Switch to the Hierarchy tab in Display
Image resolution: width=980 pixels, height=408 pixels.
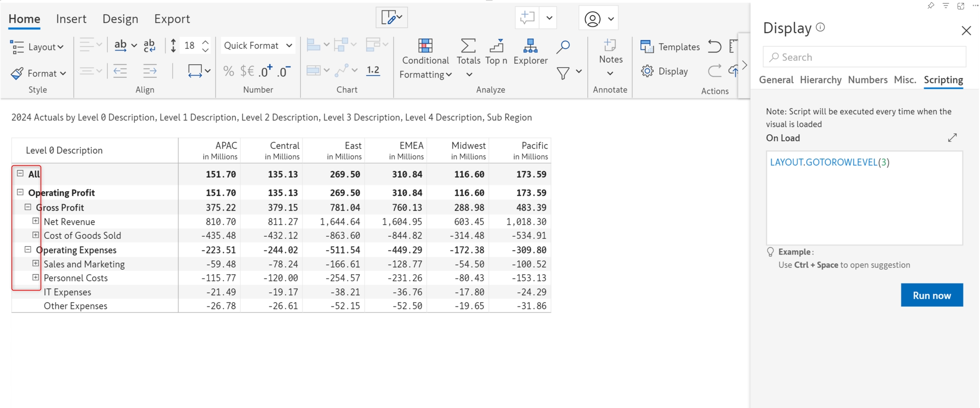[820, 80]
